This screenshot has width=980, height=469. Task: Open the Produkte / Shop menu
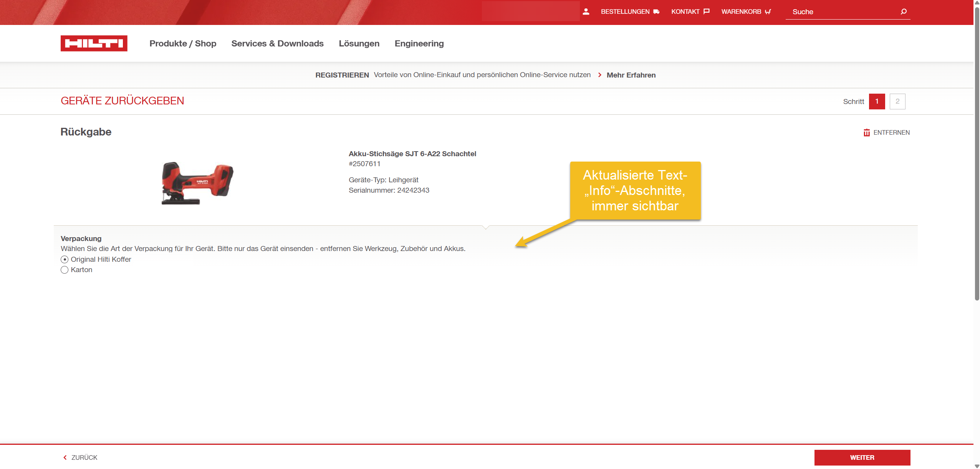(183, 43)
